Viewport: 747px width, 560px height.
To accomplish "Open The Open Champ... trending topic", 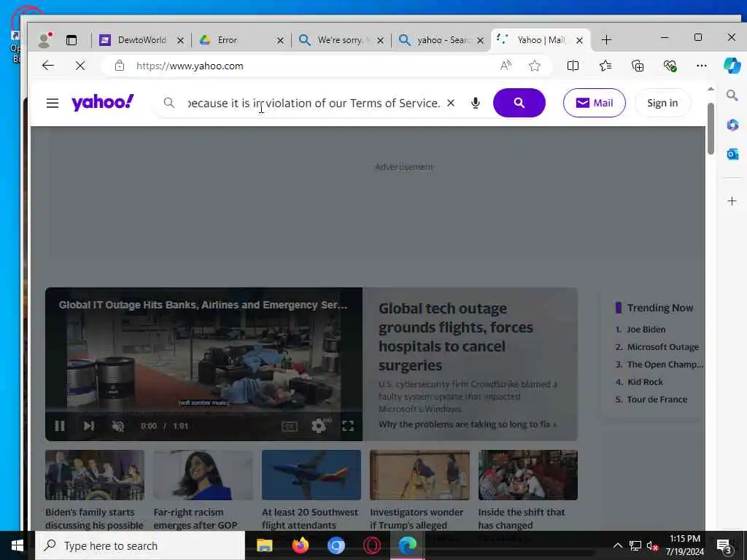I will 665,365.
